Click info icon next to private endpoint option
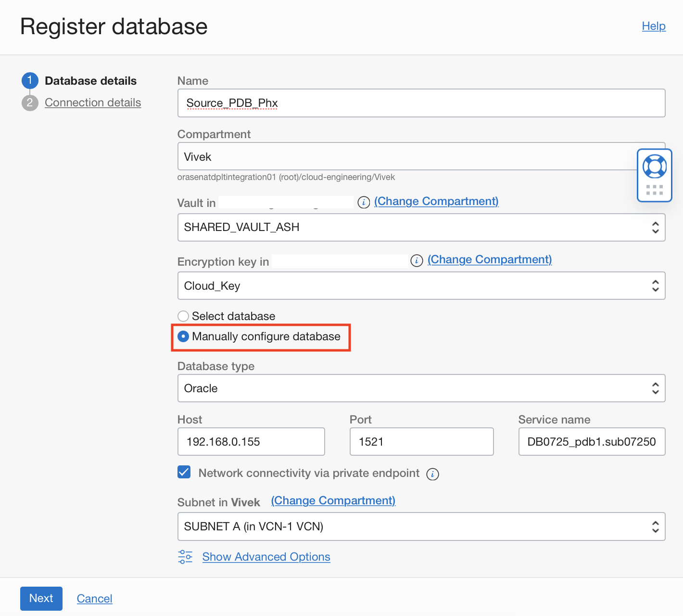This screenshot has height=616, width=683. point(432,474)
